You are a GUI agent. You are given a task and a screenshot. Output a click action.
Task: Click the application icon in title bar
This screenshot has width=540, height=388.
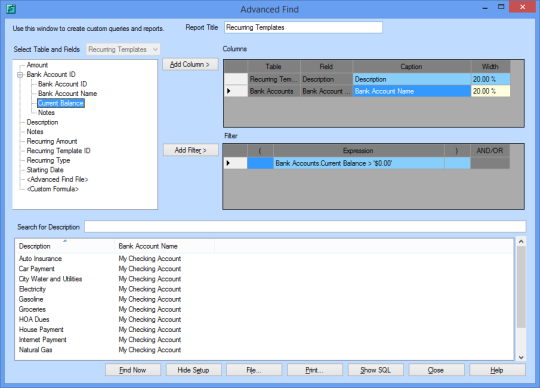coord(11,9)
